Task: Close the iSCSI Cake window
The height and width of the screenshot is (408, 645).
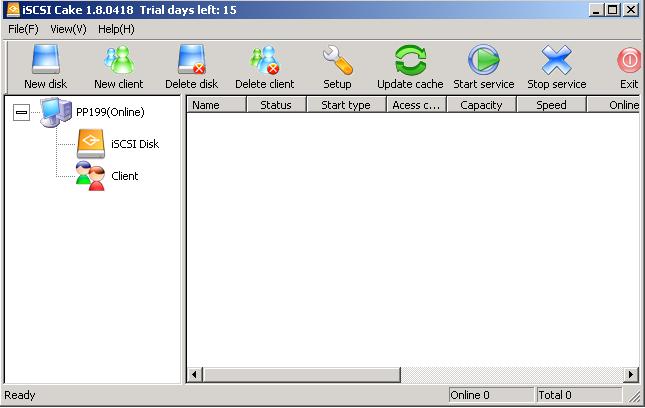Action: click(631, 9)
